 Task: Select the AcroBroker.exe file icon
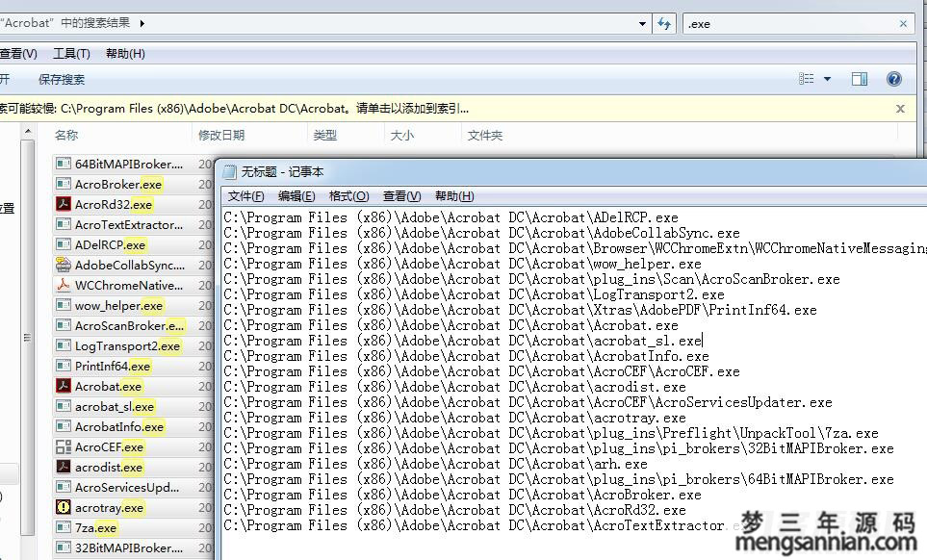tap(64, 184)
